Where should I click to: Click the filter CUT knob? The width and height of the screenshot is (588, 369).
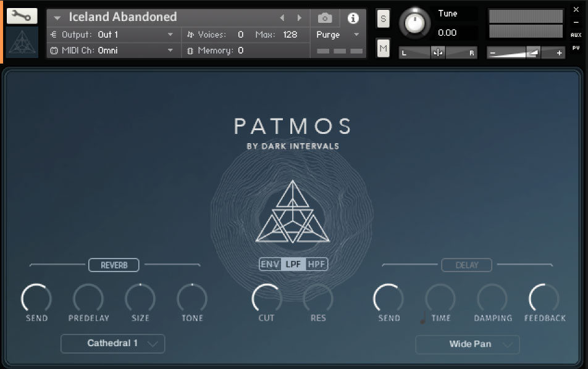coord(267,298)
